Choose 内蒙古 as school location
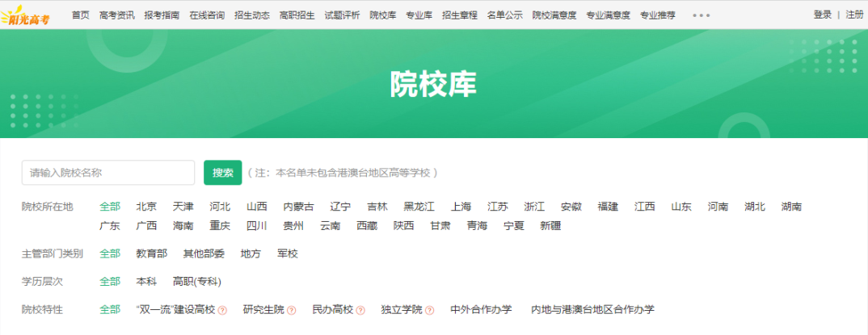868x335 pixels. (299, 207)
